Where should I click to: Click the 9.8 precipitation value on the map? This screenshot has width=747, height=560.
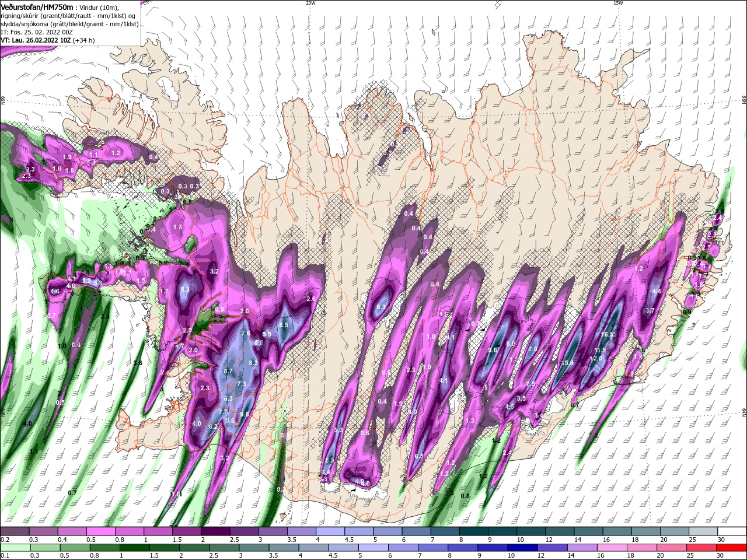(245, 414)
